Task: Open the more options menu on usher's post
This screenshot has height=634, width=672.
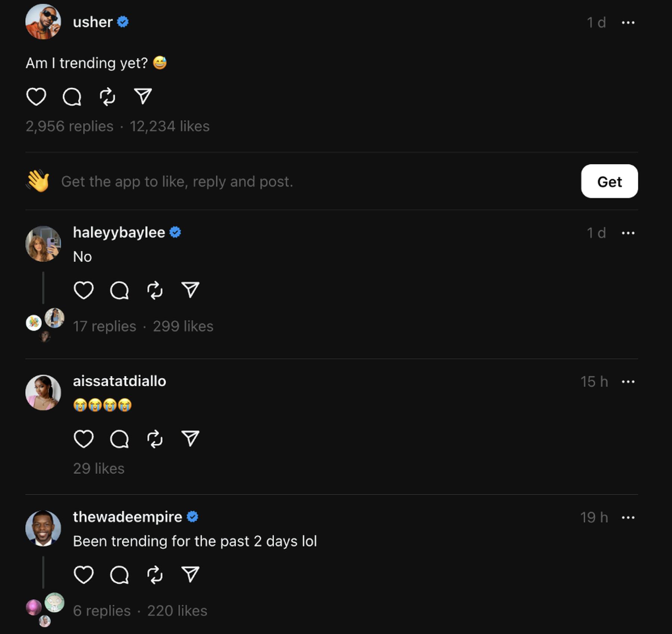Action: (x=628, y=23)
